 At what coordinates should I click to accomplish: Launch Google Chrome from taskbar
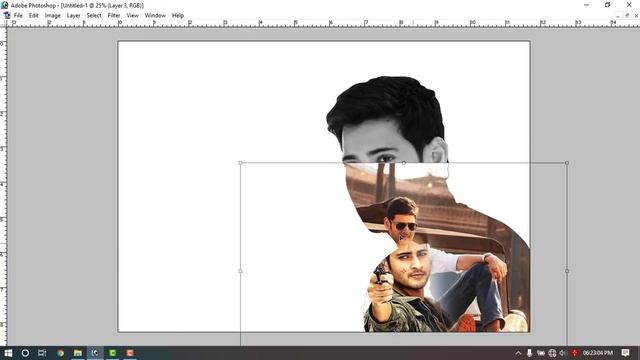[x=60, y=353]
